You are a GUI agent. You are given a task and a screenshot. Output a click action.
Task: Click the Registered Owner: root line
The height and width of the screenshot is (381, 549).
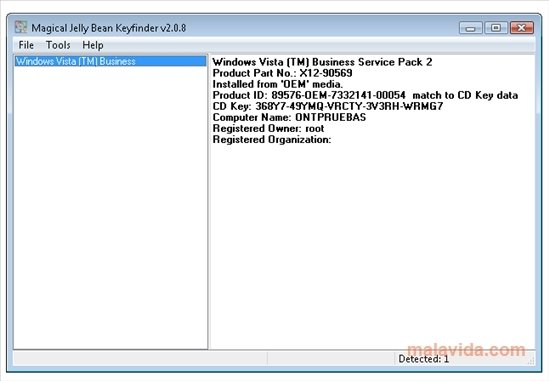tap(268, 129)
